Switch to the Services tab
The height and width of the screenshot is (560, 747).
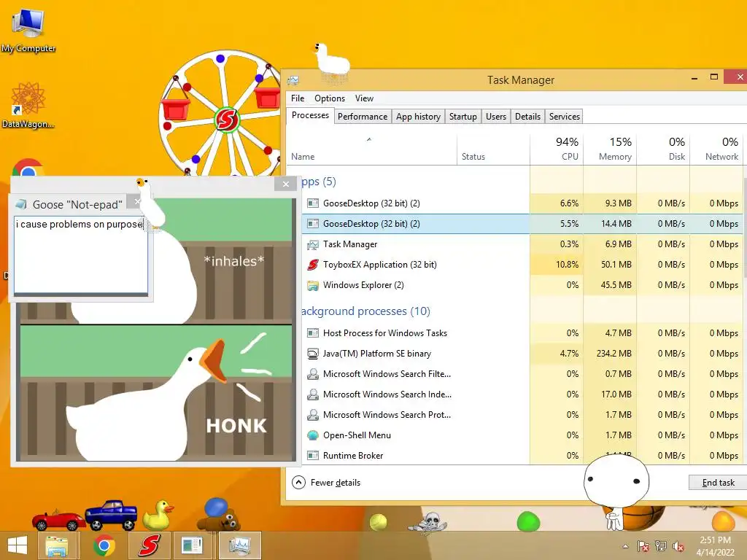click(564, 117)
